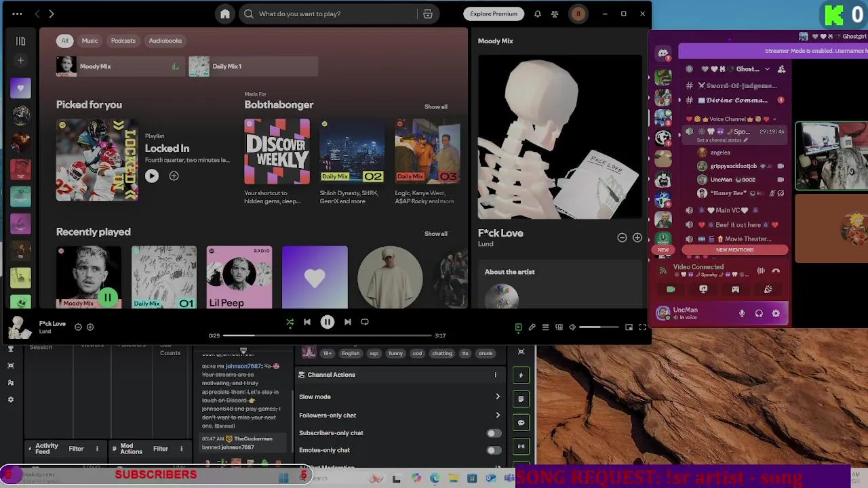Go forward in Spotify navigation
Screen dimensions: 868x488
[x=51, y=14]
